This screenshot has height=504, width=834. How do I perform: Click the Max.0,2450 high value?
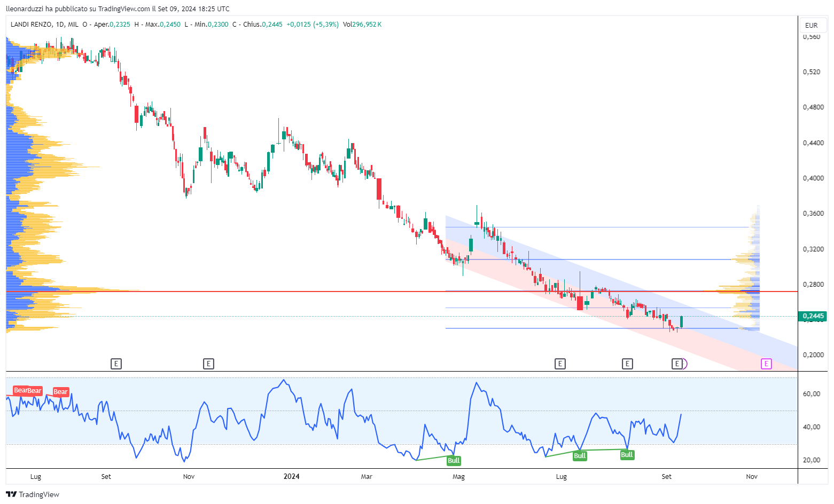click(x=163, y=25)
